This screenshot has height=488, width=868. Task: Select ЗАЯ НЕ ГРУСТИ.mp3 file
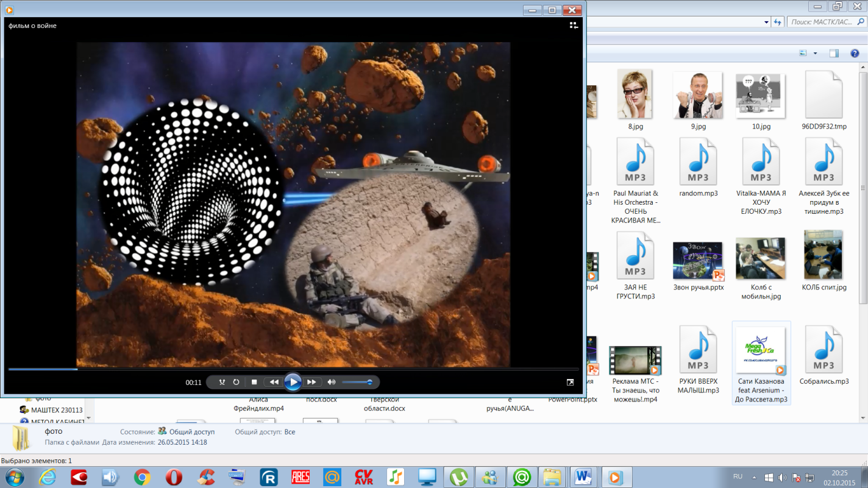(635, 266)
